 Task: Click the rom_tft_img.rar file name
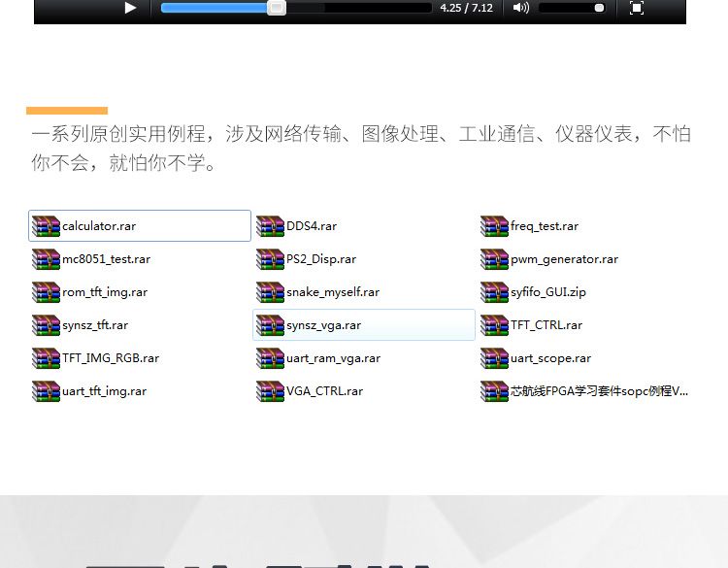105,292
